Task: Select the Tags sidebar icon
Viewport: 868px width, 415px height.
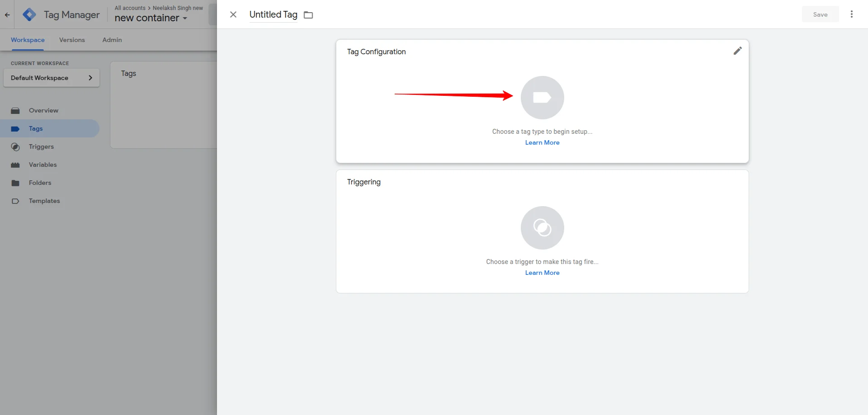Action: coord(16,128)
